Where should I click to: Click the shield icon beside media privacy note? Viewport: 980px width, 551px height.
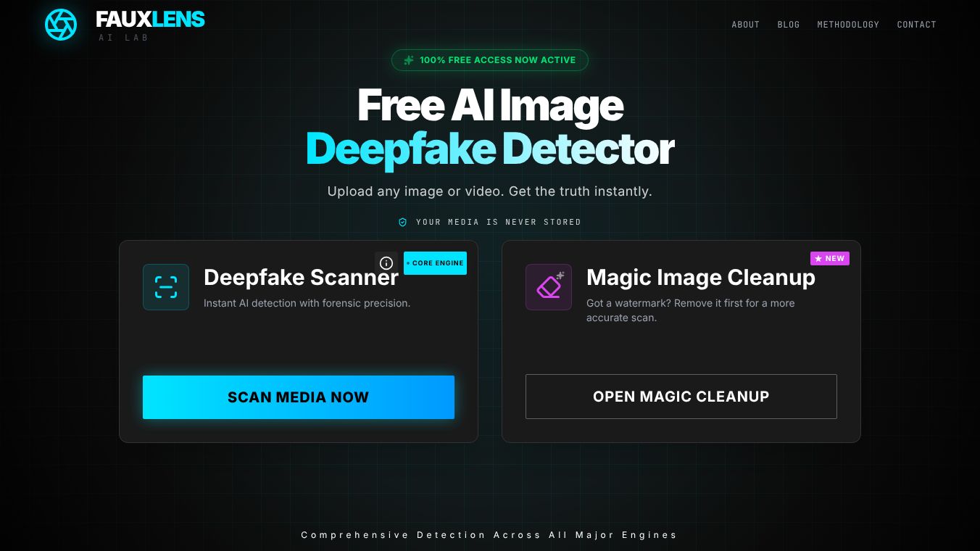pyautogui.click(x=403, y=222)
